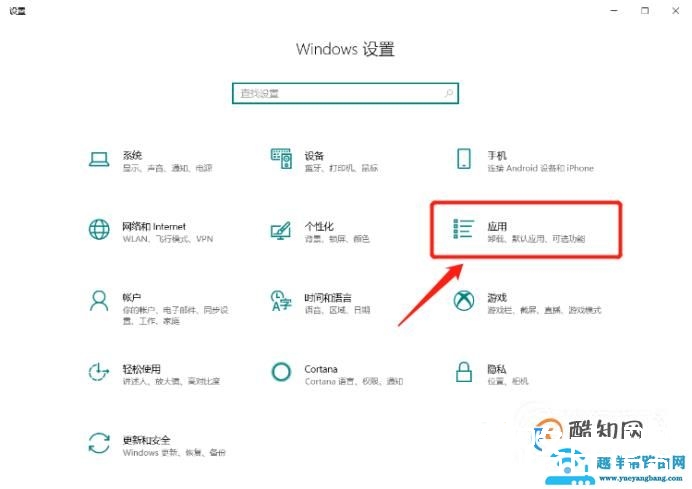The image size is (692, 489).
Task: Click the Accounts person icon
Action: click(99, 301)
